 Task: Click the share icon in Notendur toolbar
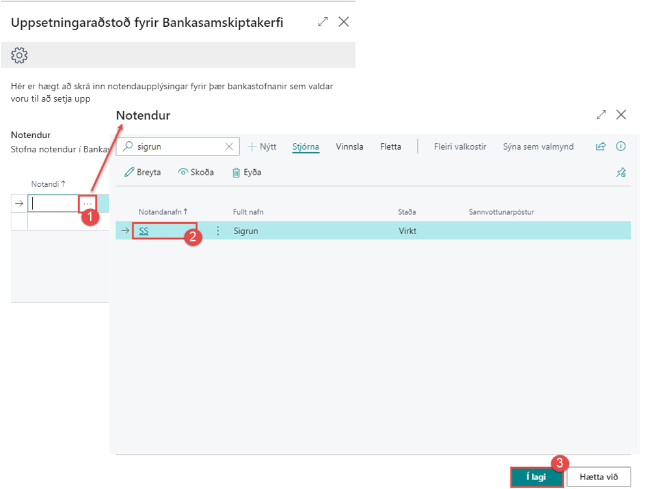[x=601, y=146]
